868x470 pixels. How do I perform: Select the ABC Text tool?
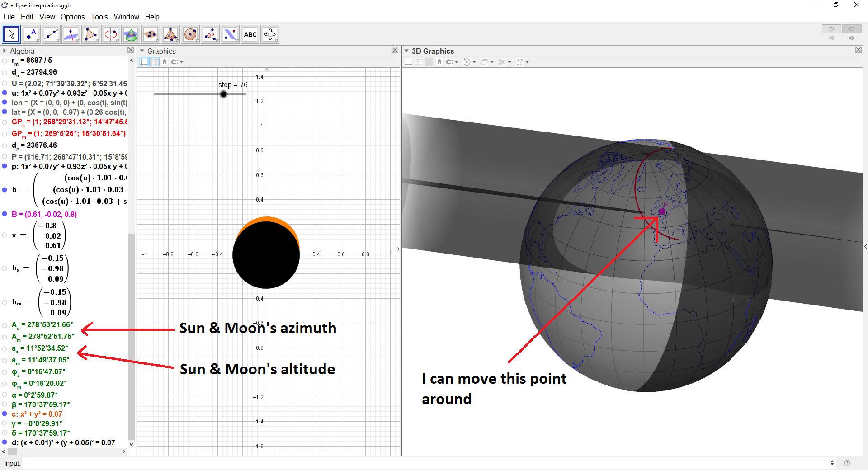coord(250,34)
